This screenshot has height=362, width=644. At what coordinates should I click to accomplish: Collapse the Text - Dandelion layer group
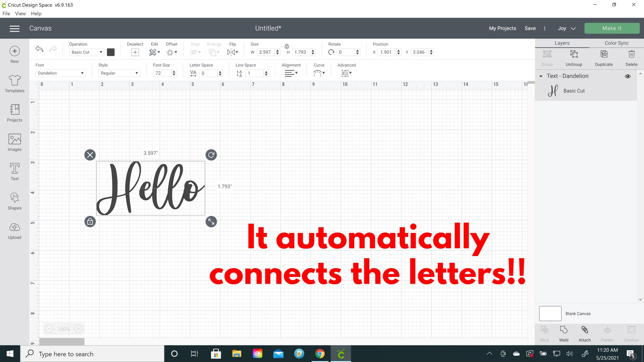[x=541, y=76]
